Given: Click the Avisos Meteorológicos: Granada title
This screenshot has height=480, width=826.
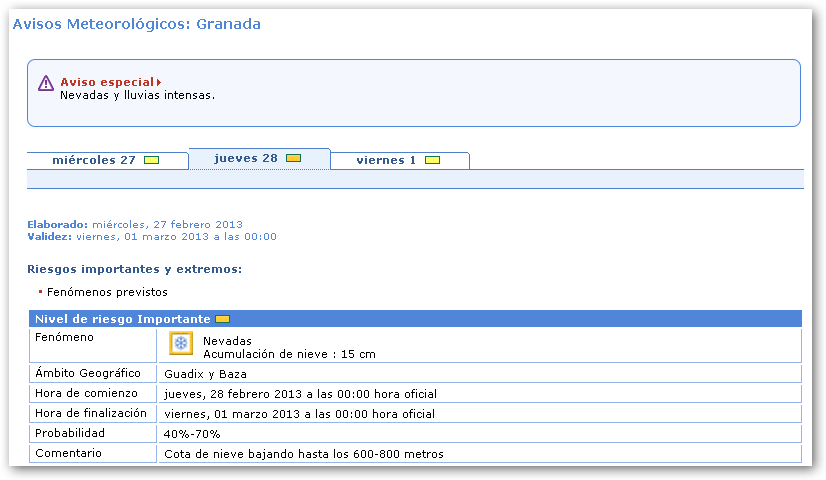Looking at the screenshot, I should [136, 24].
